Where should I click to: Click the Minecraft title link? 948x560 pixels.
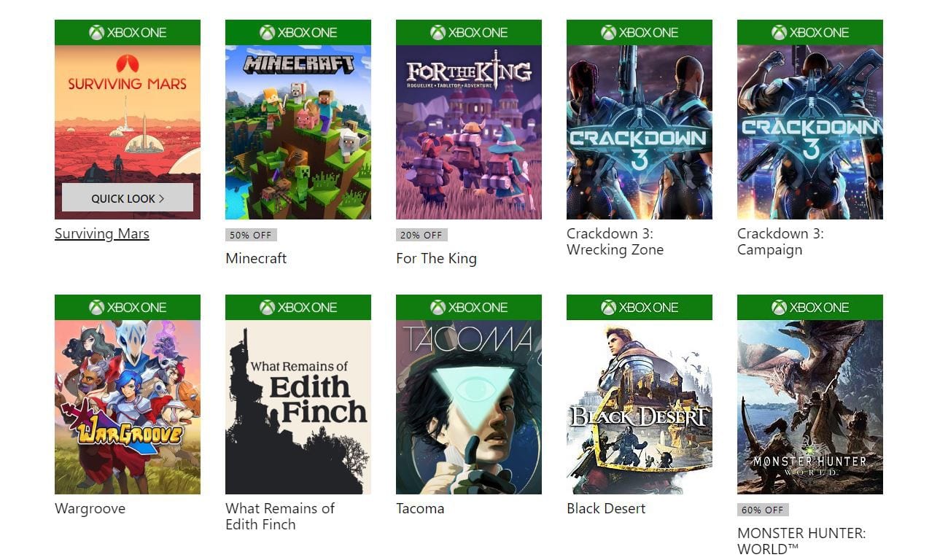(256, 258)
